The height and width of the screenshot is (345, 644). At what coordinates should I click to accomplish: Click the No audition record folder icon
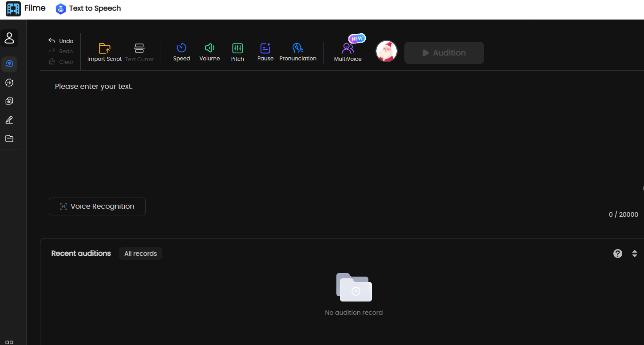(x=354, y=287)
